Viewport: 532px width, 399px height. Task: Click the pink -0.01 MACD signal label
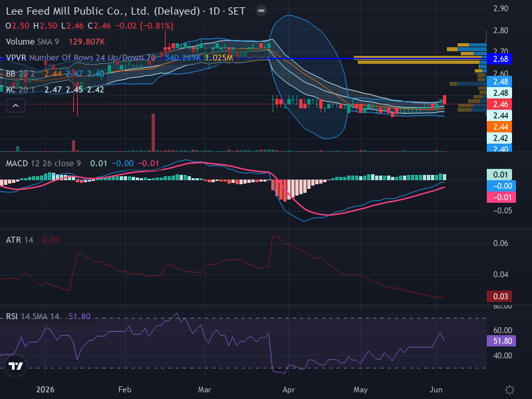coord(501,198)
